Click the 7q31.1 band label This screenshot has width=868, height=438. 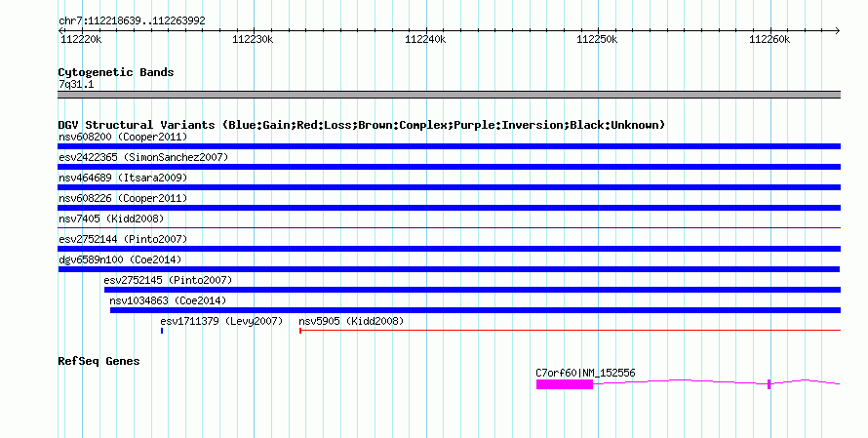click(76, 85)
